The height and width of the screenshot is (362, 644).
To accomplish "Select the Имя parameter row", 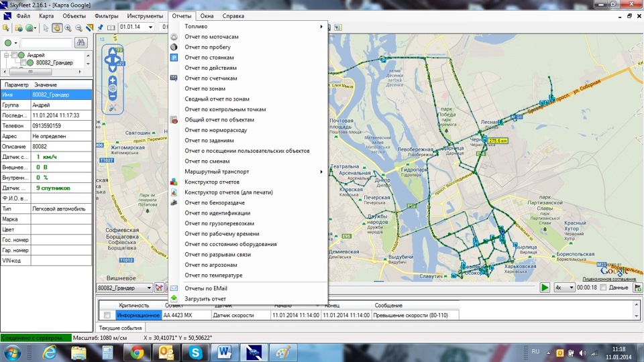I will (x=46, y=95).
